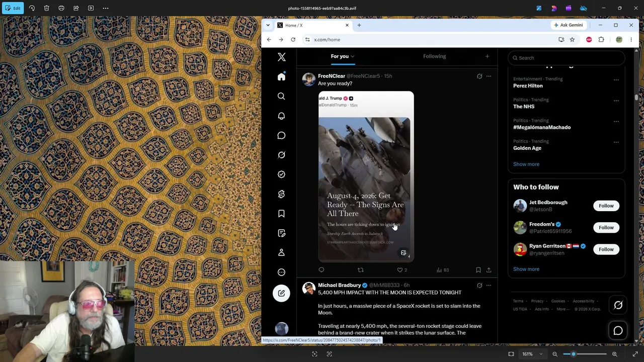Click the Search field on X
Image resolution: width=644 pixels, height=362 pixels.
click(x=567, y=58)
